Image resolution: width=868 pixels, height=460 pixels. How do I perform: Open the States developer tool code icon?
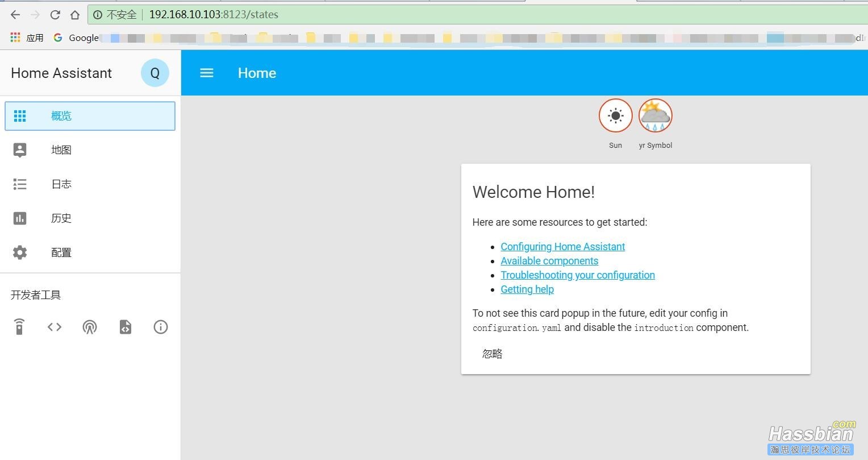click(x=55, y=327)
